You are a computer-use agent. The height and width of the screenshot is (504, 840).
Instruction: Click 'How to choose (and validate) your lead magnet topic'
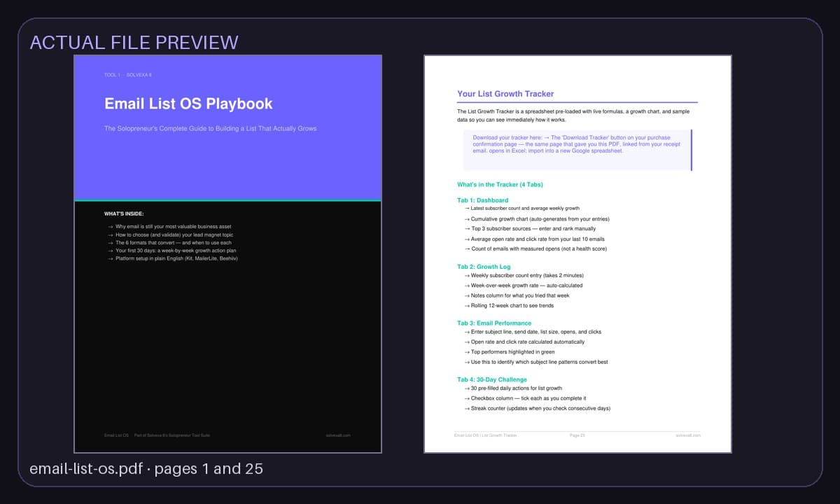click(x=173, y=235)
